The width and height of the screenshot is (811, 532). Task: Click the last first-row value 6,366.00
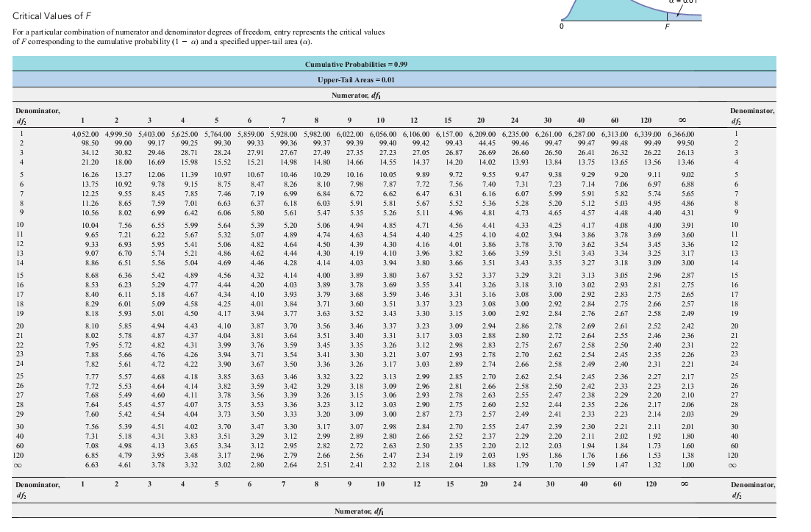[681, 134]
